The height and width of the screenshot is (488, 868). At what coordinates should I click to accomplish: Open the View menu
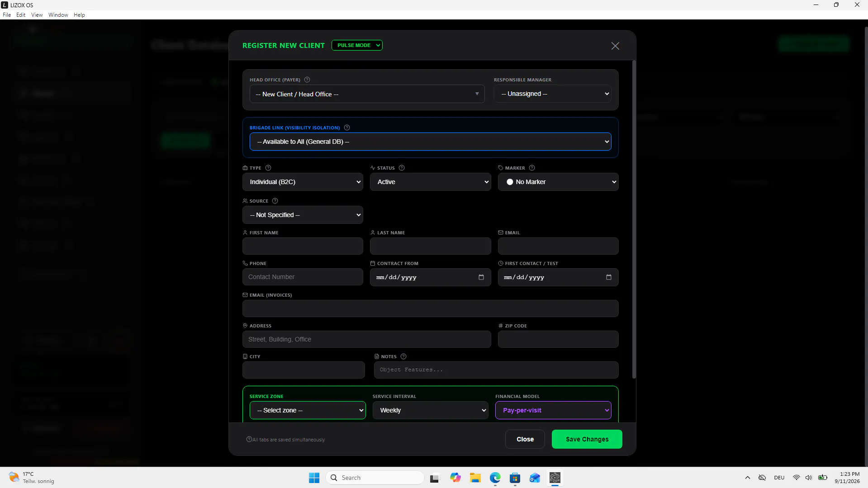click(x=37, y=15)
